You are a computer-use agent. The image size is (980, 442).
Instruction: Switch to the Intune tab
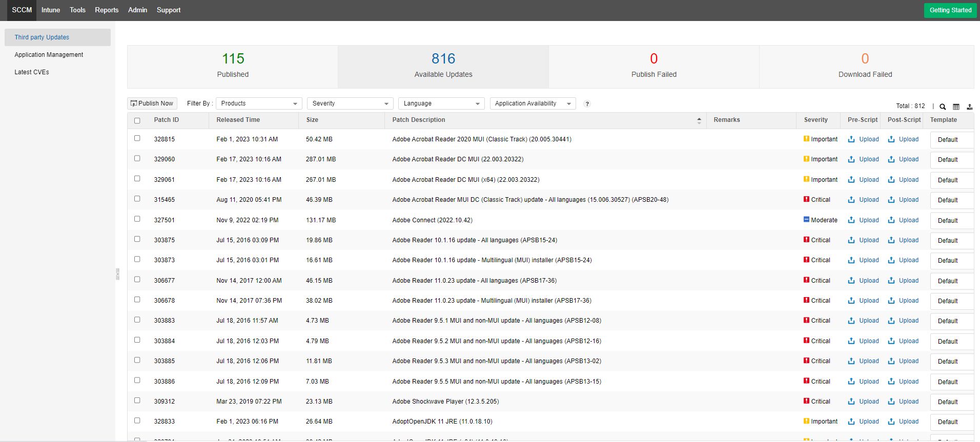click(x=51, y=10)
